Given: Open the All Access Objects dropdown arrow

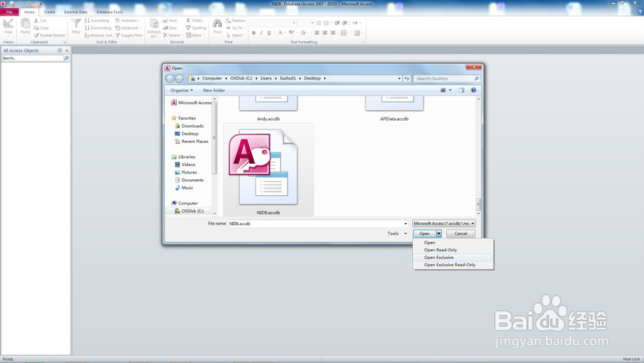Looking at the screenshot, I should point(59,50).
